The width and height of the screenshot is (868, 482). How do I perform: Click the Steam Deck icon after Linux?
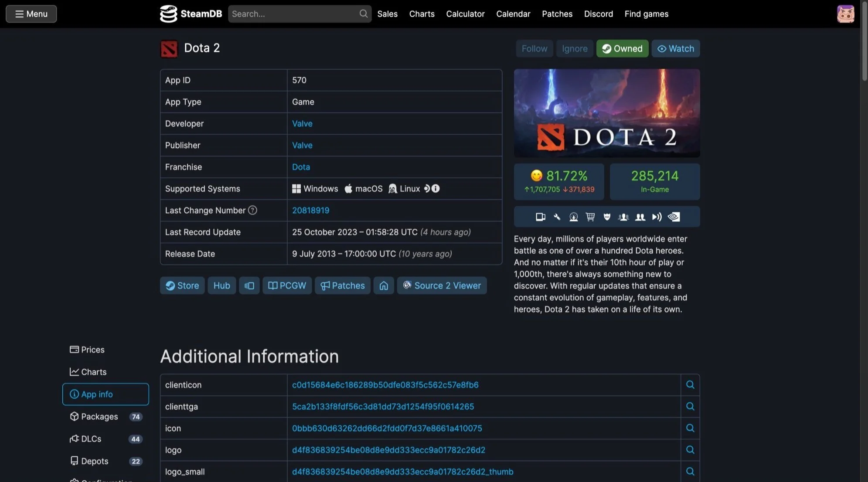[x=427, y=189]
